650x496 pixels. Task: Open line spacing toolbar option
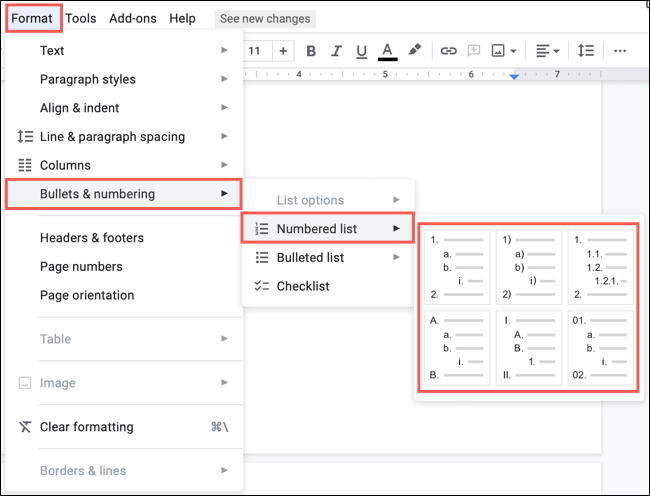pyautogui.click(x=586, y=51)
